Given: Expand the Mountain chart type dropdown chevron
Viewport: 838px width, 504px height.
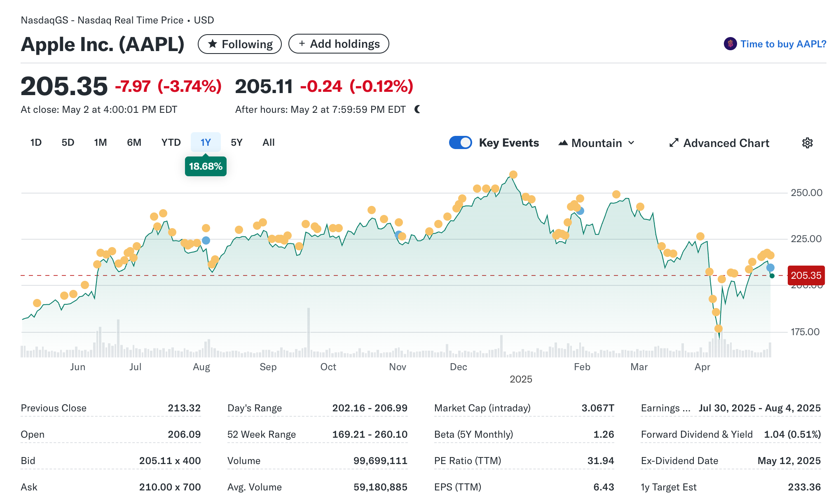Looking at the screenshot, I should (631, 143).
